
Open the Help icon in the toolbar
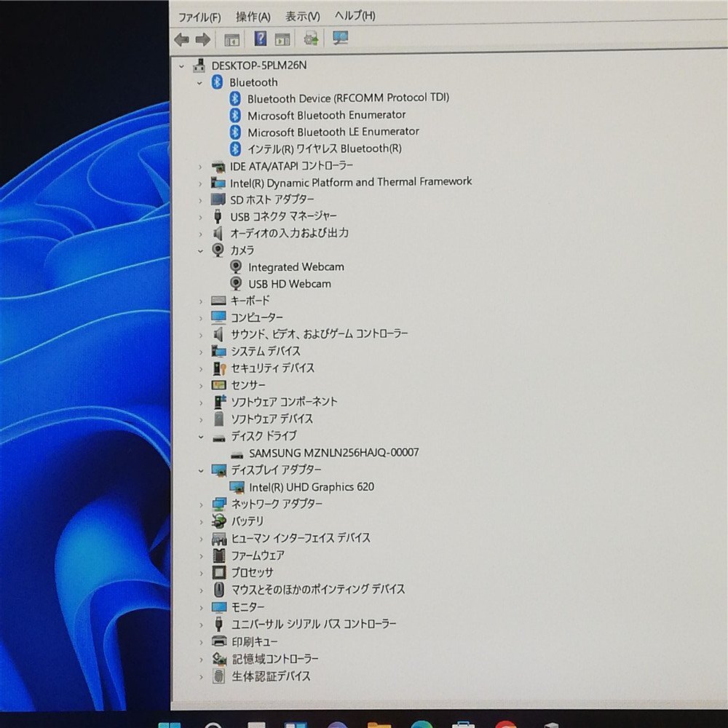tap(260, 39)
